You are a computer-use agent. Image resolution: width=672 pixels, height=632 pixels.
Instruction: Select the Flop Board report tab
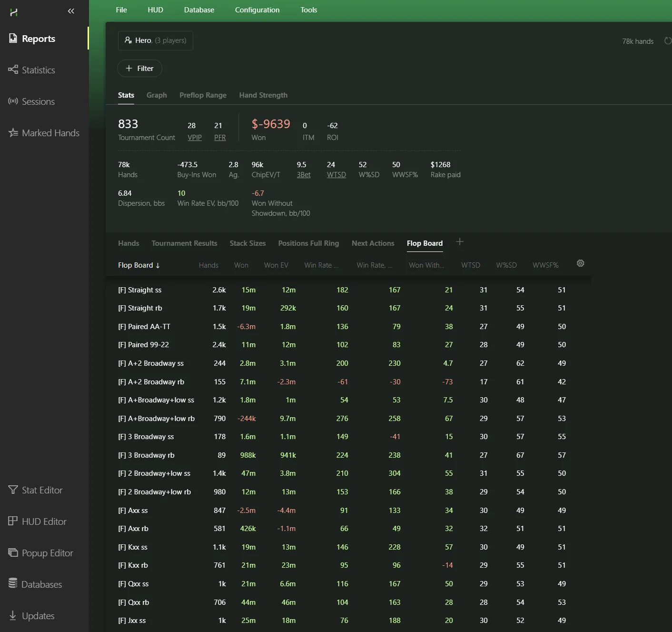pyautogui.click(x=425, y=243)
